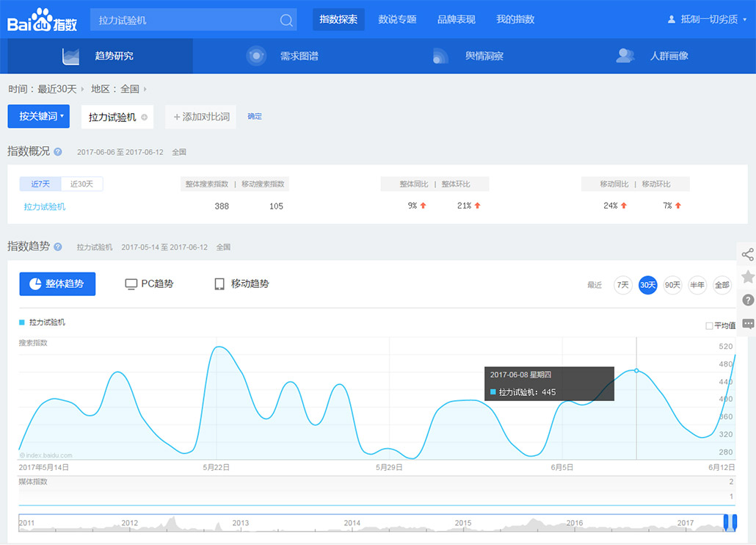Image resolution: width=756 pixels, height=545 pixels.
Task: Switch overview to 近7天
Action: [x=40, y=184]
